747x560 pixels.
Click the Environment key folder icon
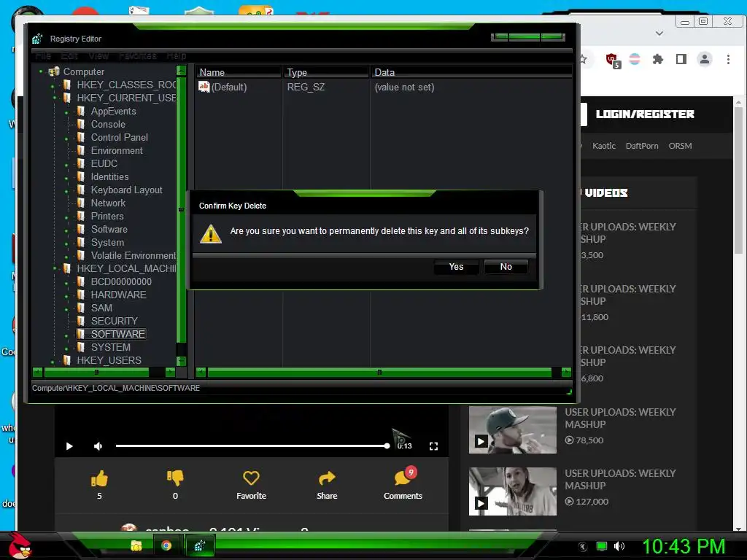point(80,150)
